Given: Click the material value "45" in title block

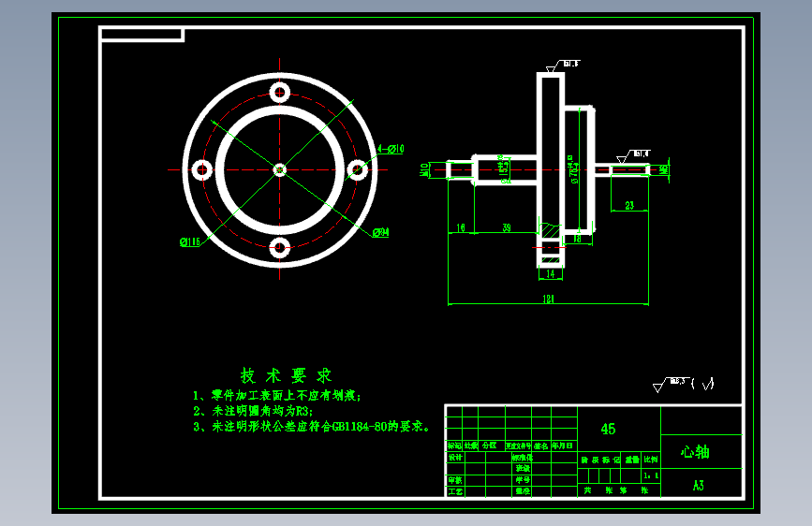Looking at the screenshot, I should [608, 430].
